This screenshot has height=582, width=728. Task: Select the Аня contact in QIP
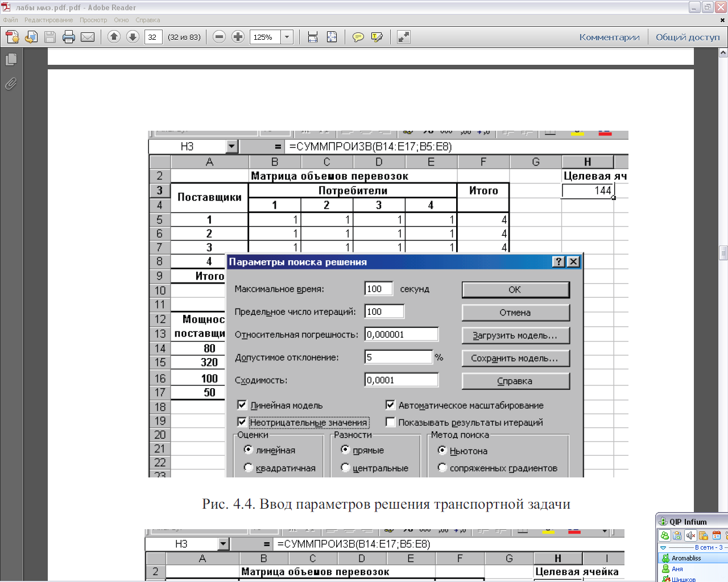click(693, 568)
